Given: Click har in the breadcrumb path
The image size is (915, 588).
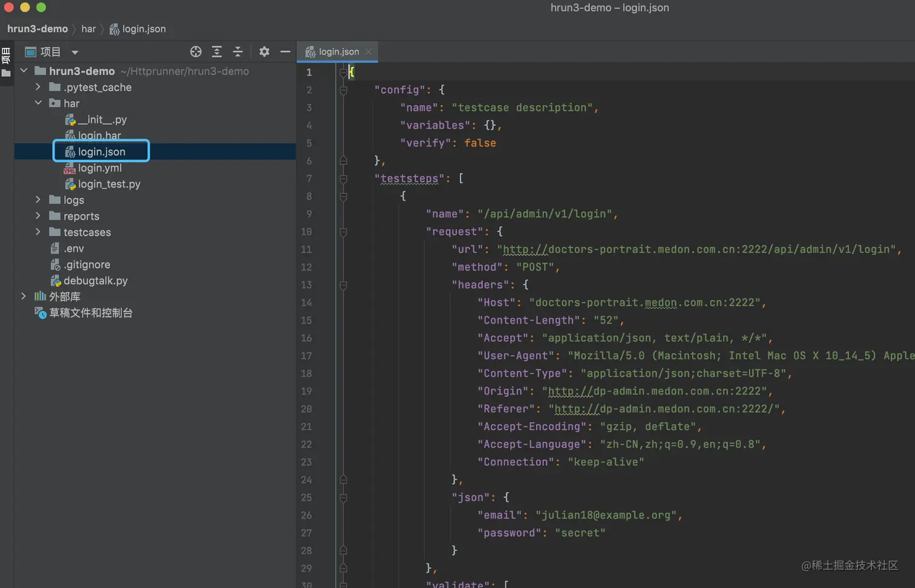Looking at the screenshot, I should 88,29.
